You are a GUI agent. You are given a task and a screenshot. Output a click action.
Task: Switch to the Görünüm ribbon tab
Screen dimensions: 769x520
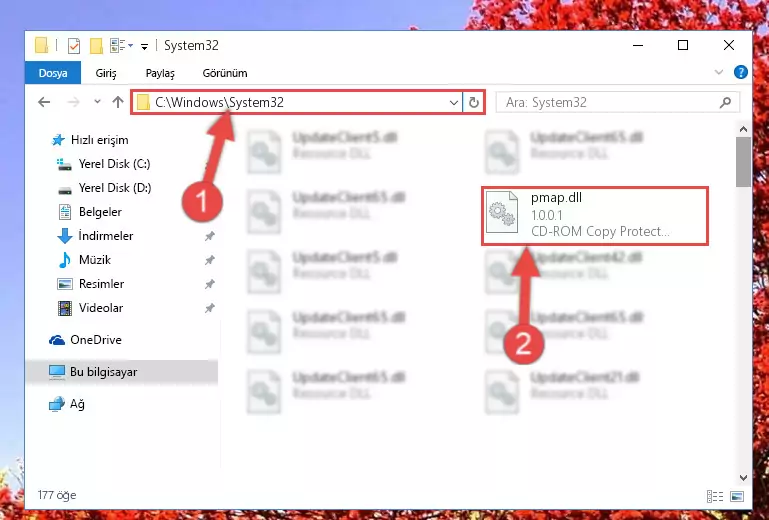click(x=225, y=73)
